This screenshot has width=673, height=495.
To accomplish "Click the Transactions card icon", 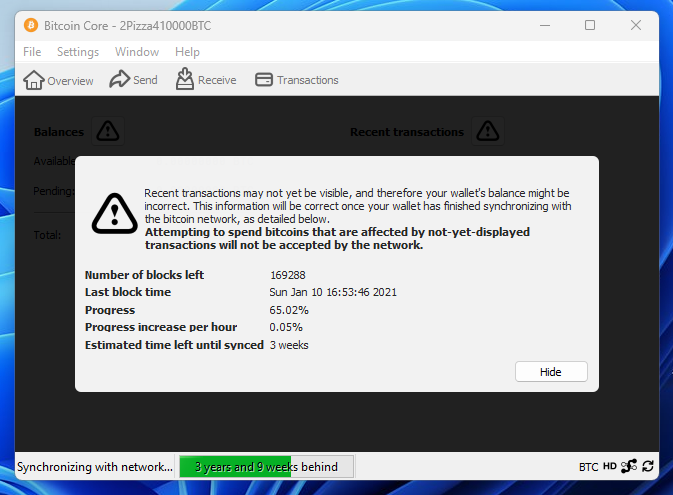I will click(264, 79).
